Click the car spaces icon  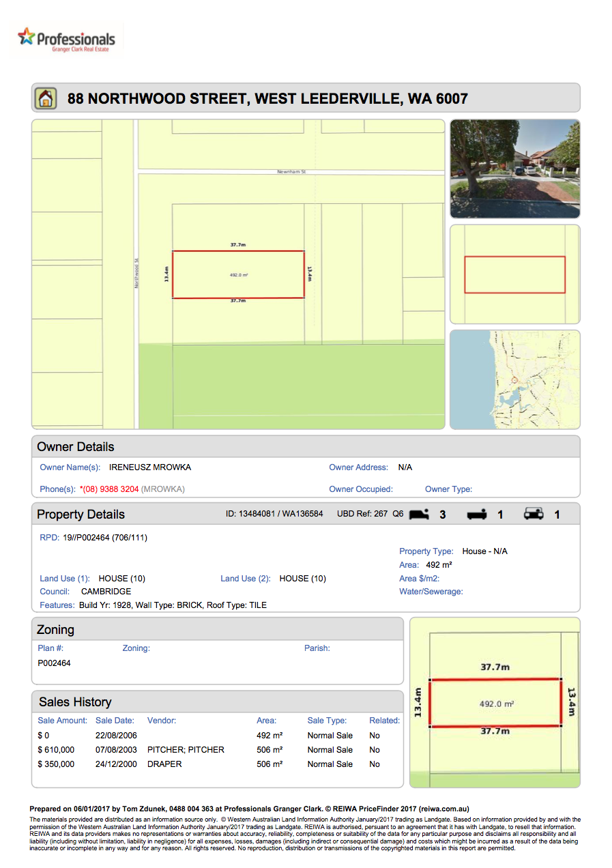pyautogui.click(x=534, y=514)
